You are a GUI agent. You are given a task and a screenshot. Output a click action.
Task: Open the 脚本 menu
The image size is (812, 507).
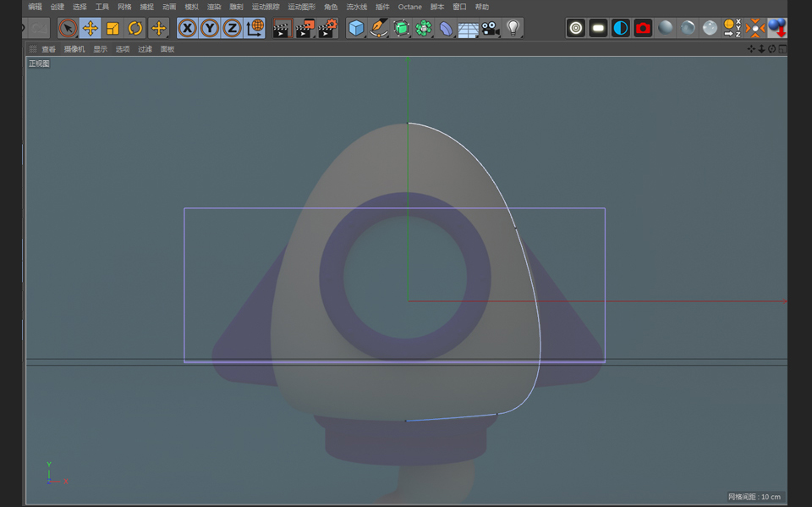coord(437,7)
